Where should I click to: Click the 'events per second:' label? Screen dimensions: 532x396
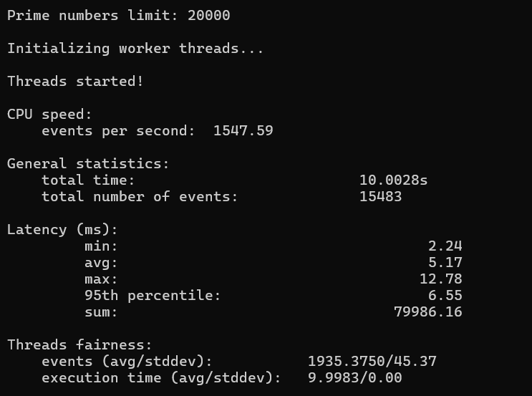tap(118, 131)
